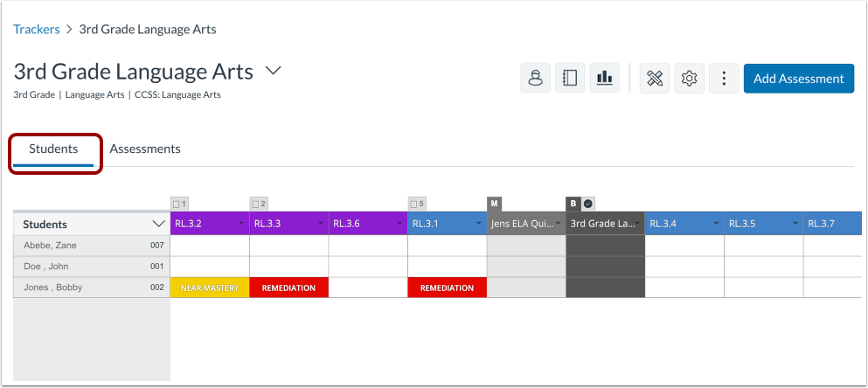The width and height of the screenshot is (868, 388).
Task: Open the bar chart reports icon
Action: pos(604,78)
